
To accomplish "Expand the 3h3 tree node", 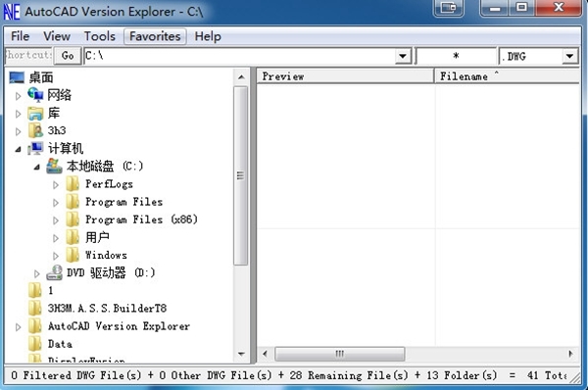I will coord(18,131).
